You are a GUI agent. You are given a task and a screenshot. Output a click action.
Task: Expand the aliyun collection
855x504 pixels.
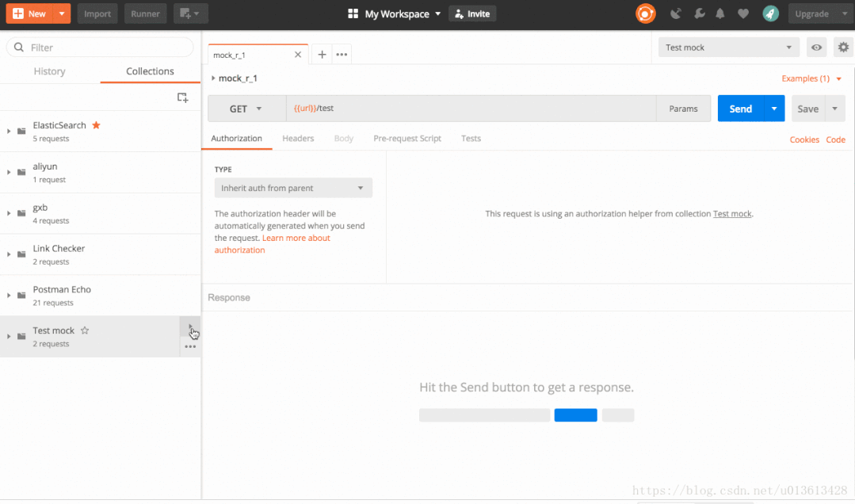9,172
